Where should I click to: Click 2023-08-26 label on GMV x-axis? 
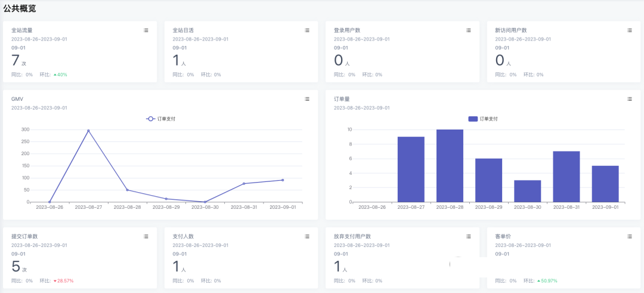[x=49, y=207]
